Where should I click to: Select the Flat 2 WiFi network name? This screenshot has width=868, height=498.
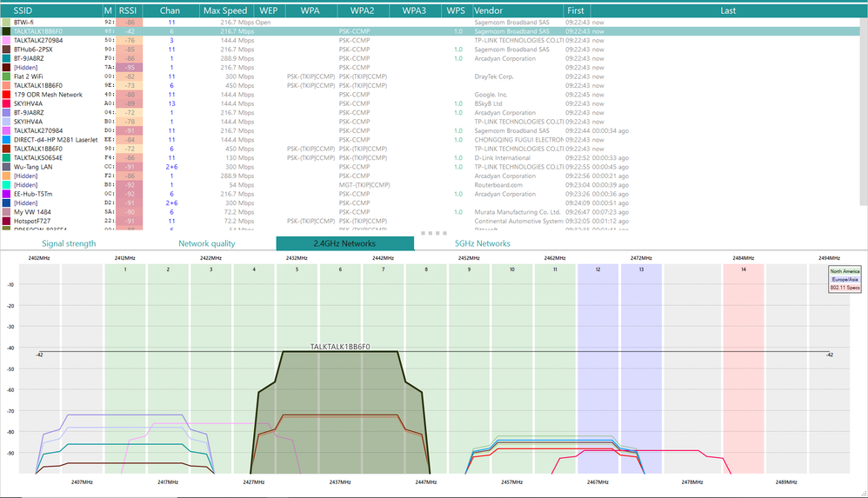tap(28, 76)
